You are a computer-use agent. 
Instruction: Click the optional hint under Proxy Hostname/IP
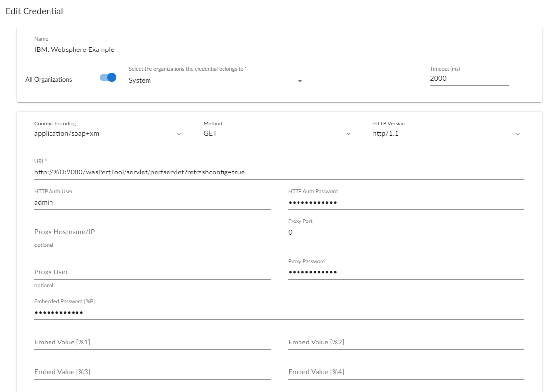tap(44, 245)
